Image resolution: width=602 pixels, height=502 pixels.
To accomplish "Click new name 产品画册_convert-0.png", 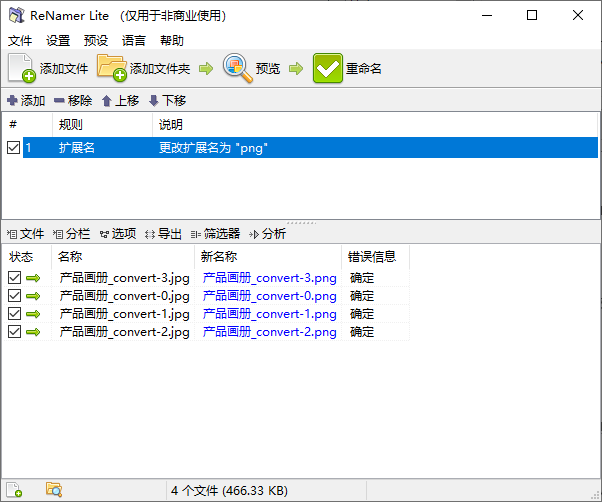I will tap(270, 296).
